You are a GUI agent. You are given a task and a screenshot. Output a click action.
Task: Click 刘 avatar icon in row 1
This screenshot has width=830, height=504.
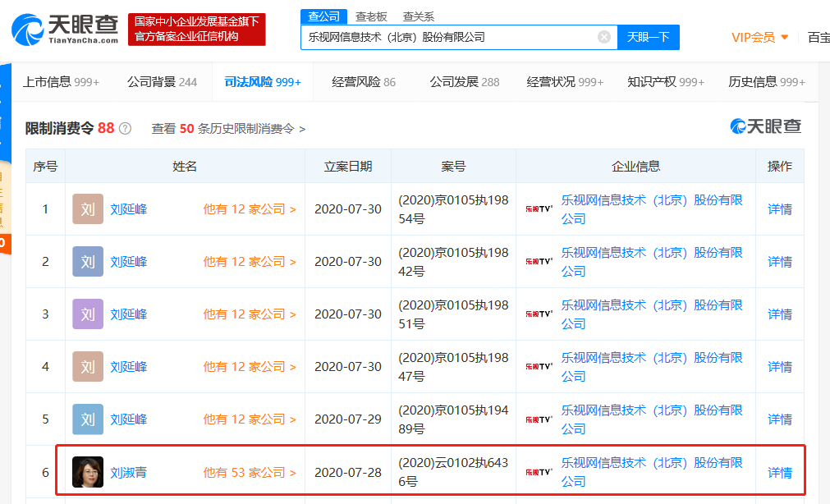coord(88,209)
